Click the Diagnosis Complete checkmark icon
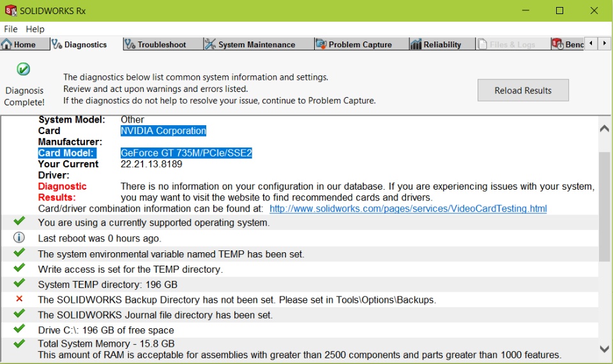The width and height of the screenshot is (613, 364). [x=24, y=69]
